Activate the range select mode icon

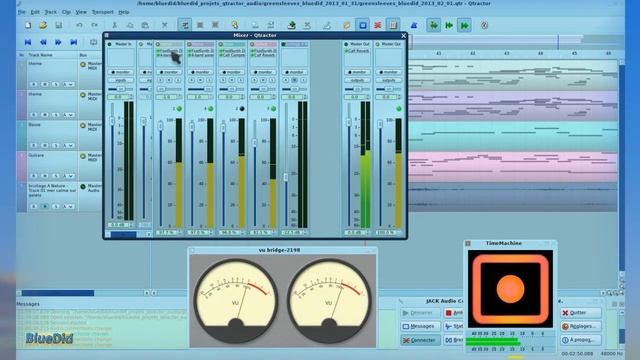(200, 25)
